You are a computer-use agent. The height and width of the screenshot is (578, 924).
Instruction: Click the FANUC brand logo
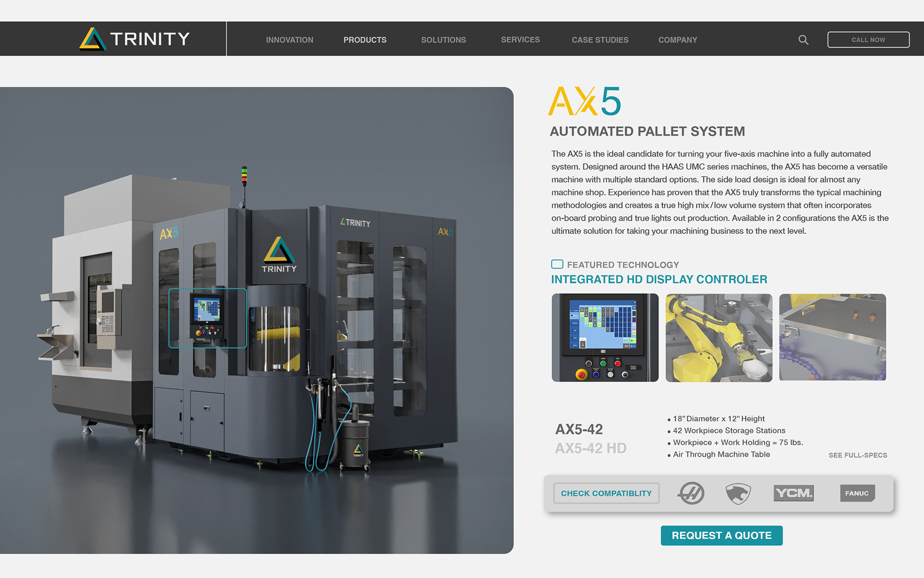coord(857,493)
